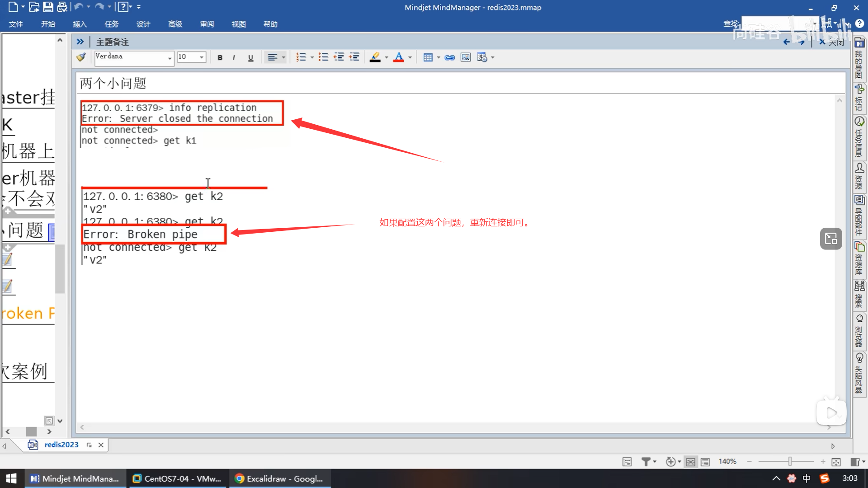Open the font size 10 dropdown

202,57
